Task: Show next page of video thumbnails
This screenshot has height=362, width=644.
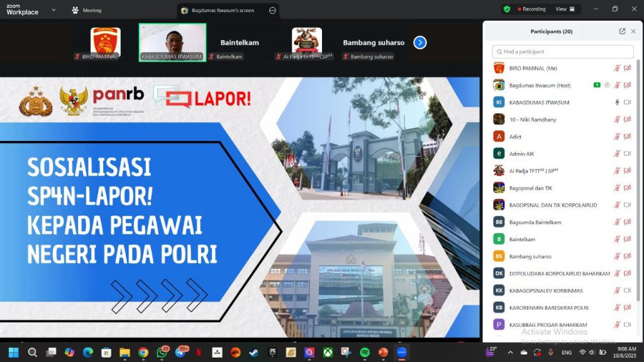Action: (420, 43)
